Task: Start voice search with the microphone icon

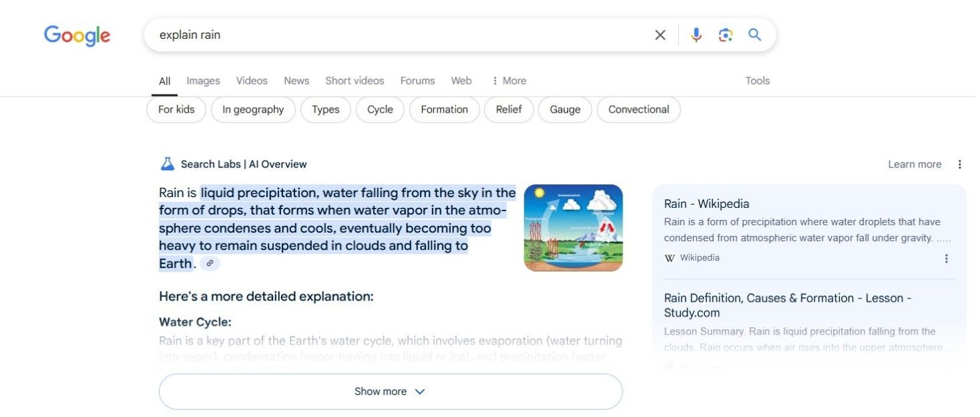Action: tap(696, 35)
